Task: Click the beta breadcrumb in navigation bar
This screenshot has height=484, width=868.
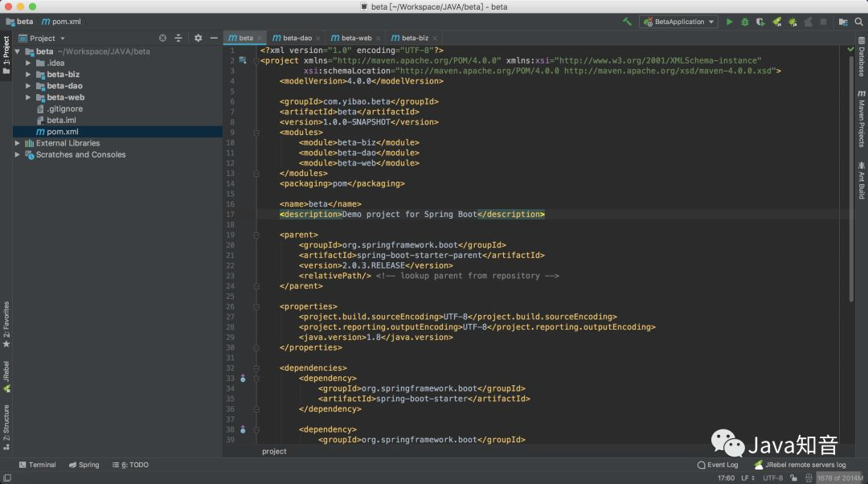Action: [x=19, y=22]
